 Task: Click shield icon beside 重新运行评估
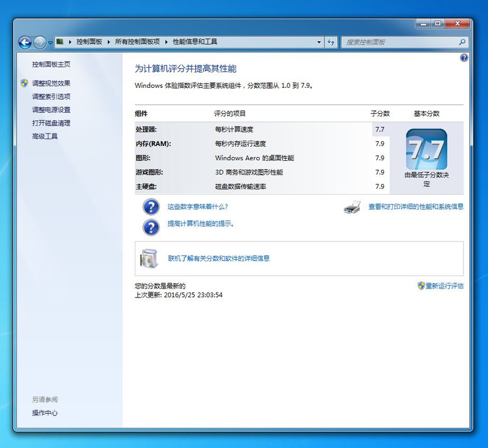(x=421, y=286)
